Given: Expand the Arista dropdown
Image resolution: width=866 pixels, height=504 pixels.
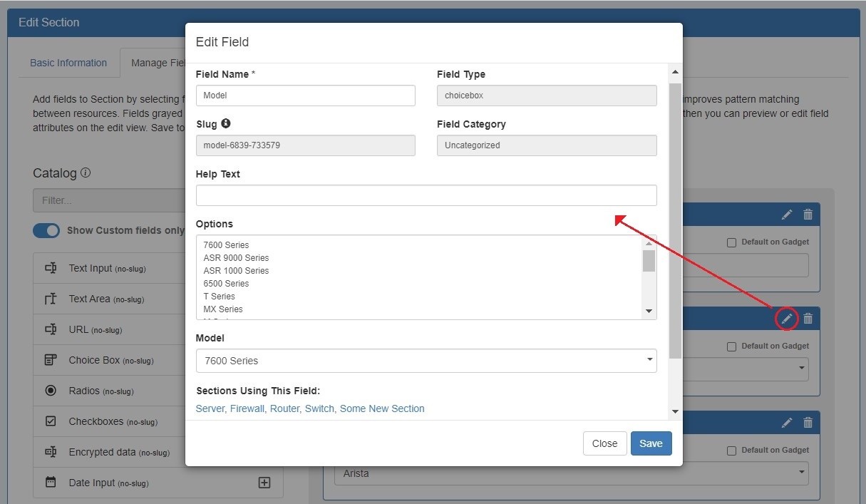Looking at the screenshot, I should click(x=570, y=473).
